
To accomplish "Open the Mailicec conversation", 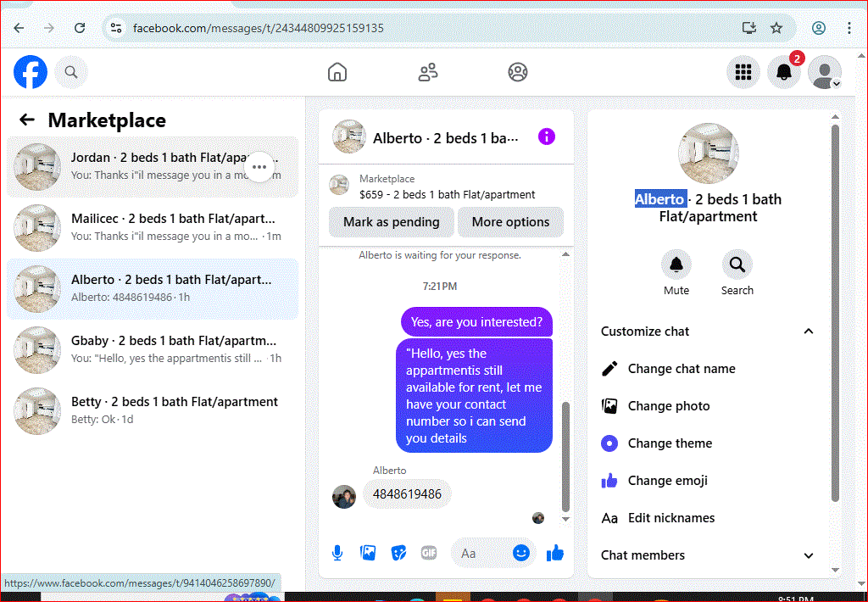I will (x=153, y=227).
